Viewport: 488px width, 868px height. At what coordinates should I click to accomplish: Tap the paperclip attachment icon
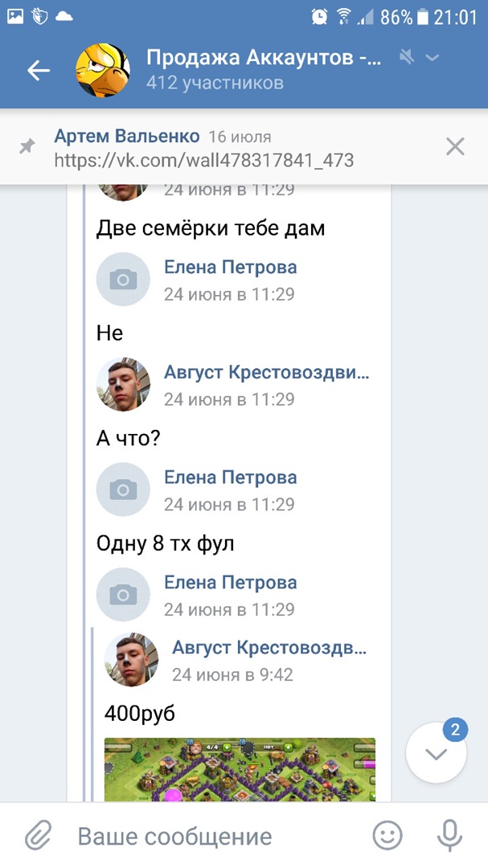click(38, 836)
